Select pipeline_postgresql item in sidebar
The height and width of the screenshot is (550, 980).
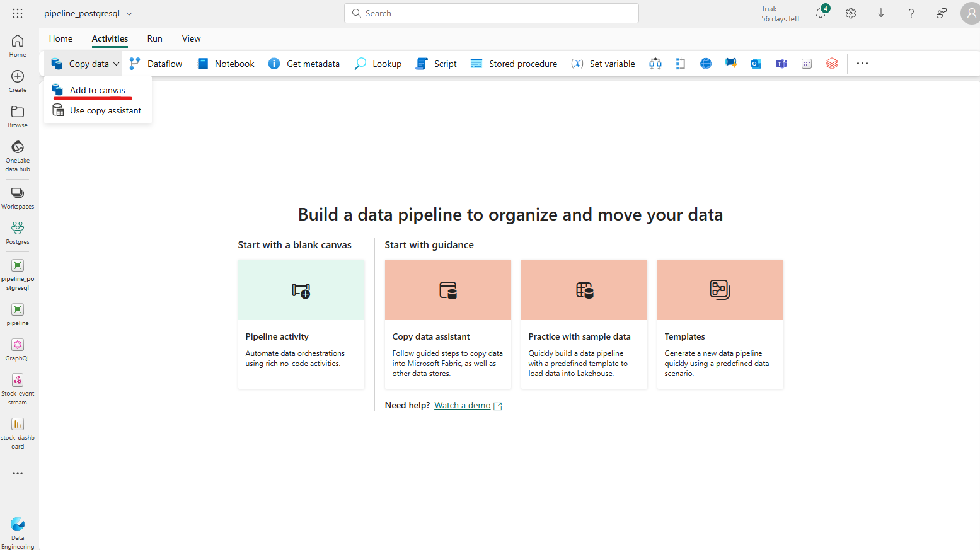click(x=18, y=274)
